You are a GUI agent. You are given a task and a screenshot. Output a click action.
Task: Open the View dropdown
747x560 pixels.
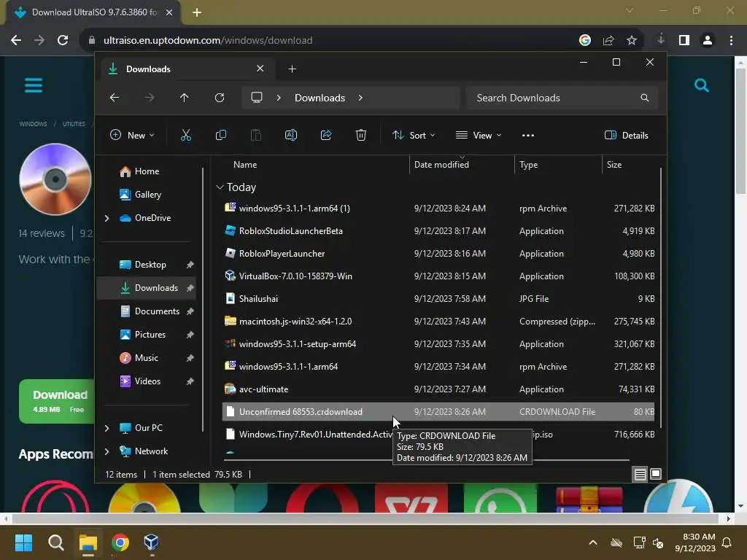point(479,135)
